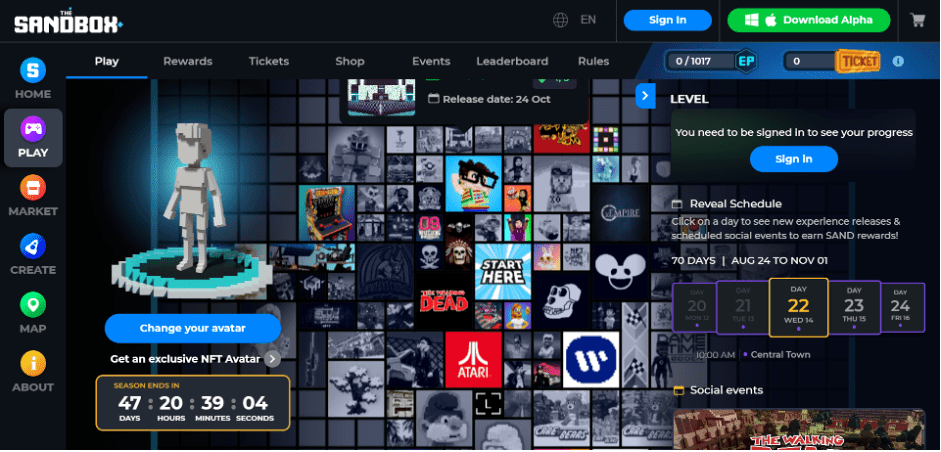941x452 pixels.
Task: Select Day 23 in reveal schedule
Action: pos(854,308)
